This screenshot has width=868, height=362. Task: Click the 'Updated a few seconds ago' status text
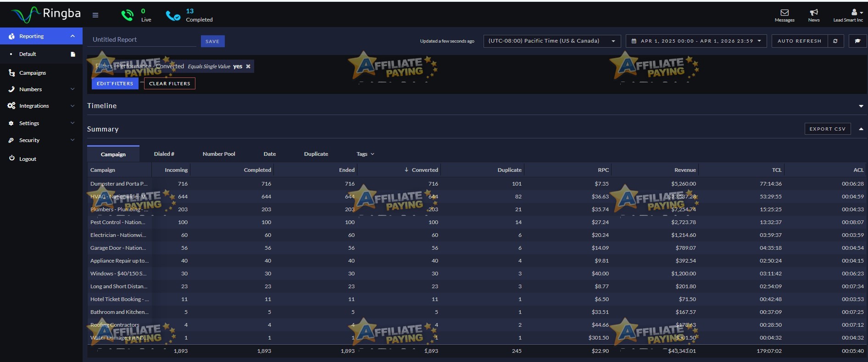(447, 41)
